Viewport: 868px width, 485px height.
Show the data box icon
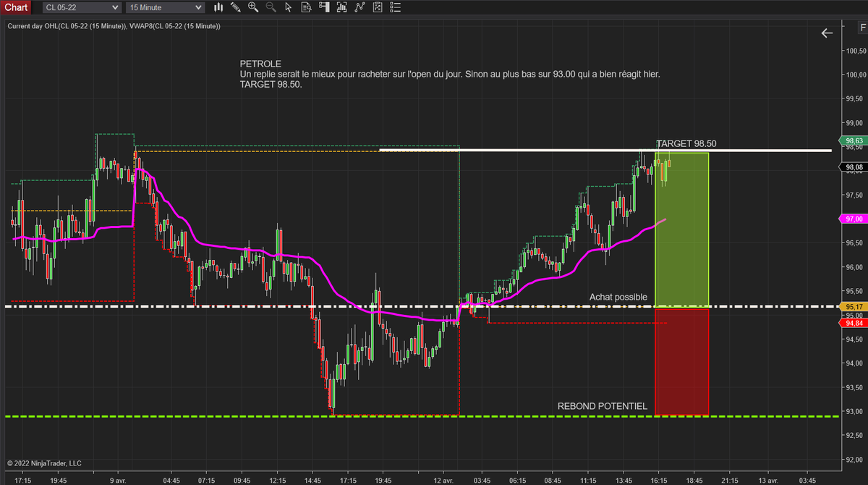306,7
